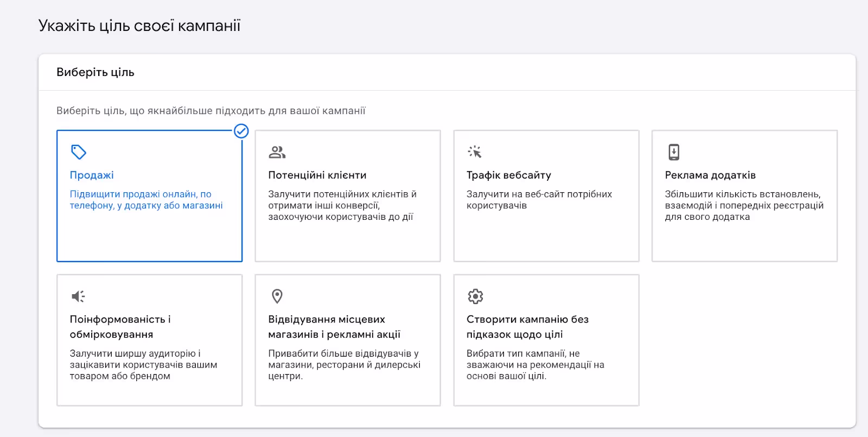Pick Відвідування місцевих магазинів і рекламні акції
This screenshot has height=437, width=868.
[x=334, y=327]
